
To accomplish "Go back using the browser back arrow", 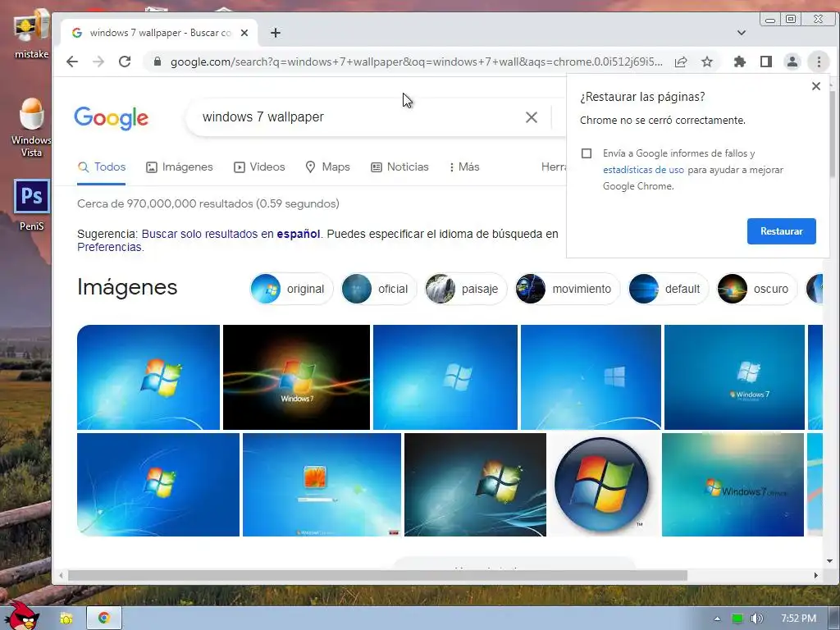I will point(72,62).
